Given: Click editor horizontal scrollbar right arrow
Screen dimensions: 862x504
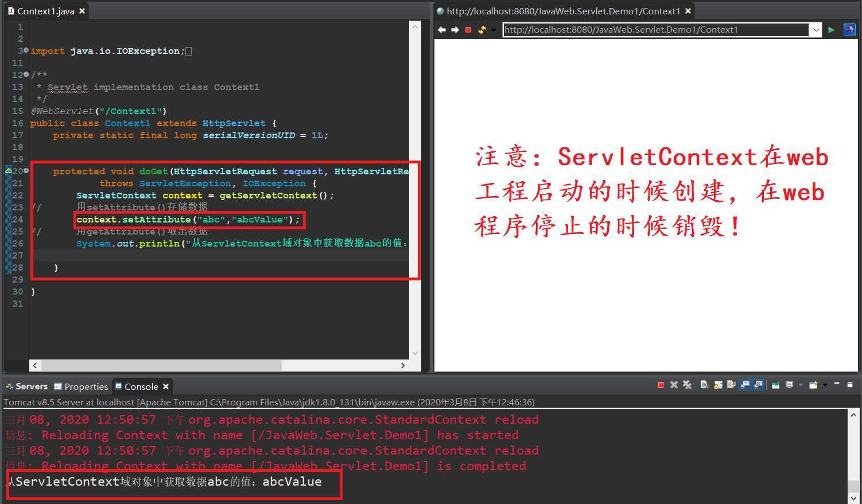Looking at the screenshot, I should [403, 365].
